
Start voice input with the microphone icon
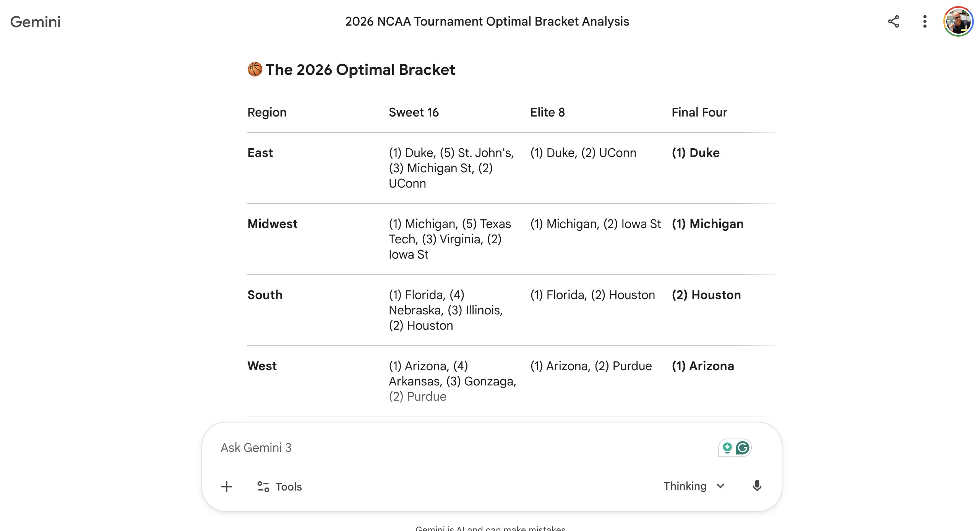(x=757, y=486)
